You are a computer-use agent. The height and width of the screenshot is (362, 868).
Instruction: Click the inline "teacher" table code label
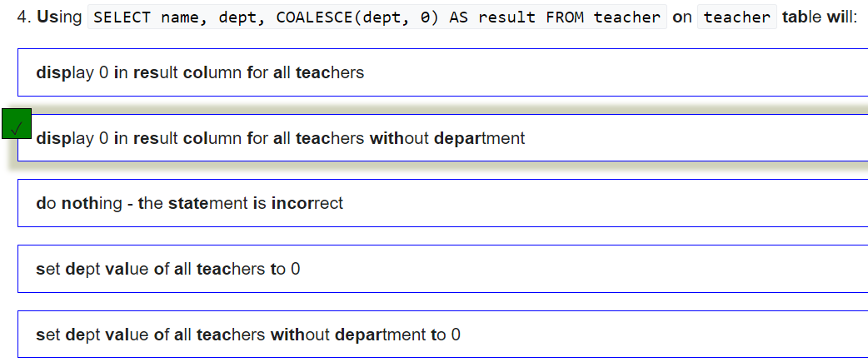(737, 17)
